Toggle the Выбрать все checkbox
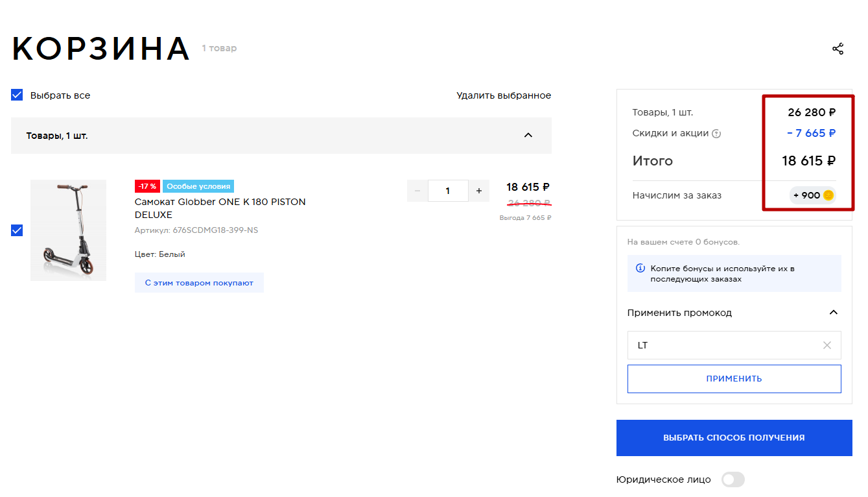This screenshot has height=497, width=868. [x=17, y=95]
